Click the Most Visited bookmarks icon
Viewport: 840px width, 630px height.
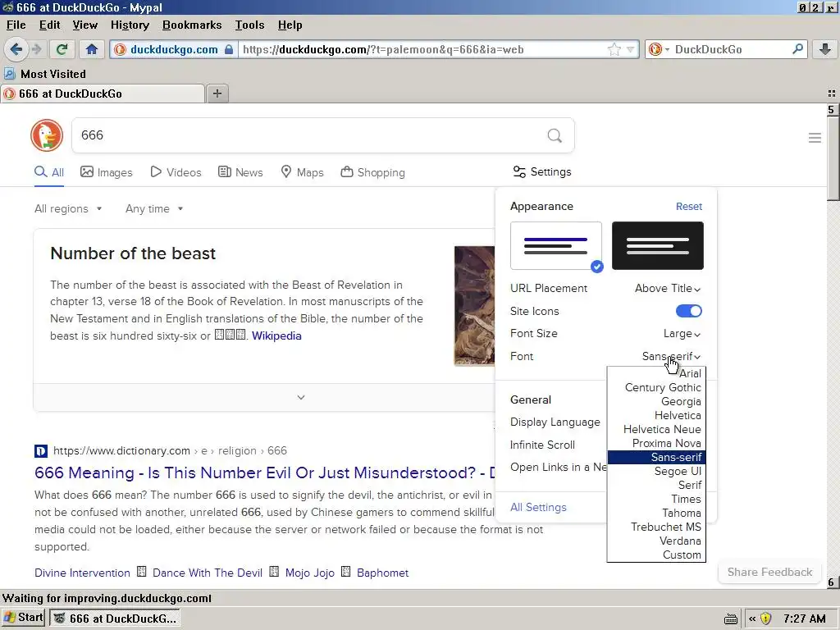pyautogui.click(x=10, y=74)
